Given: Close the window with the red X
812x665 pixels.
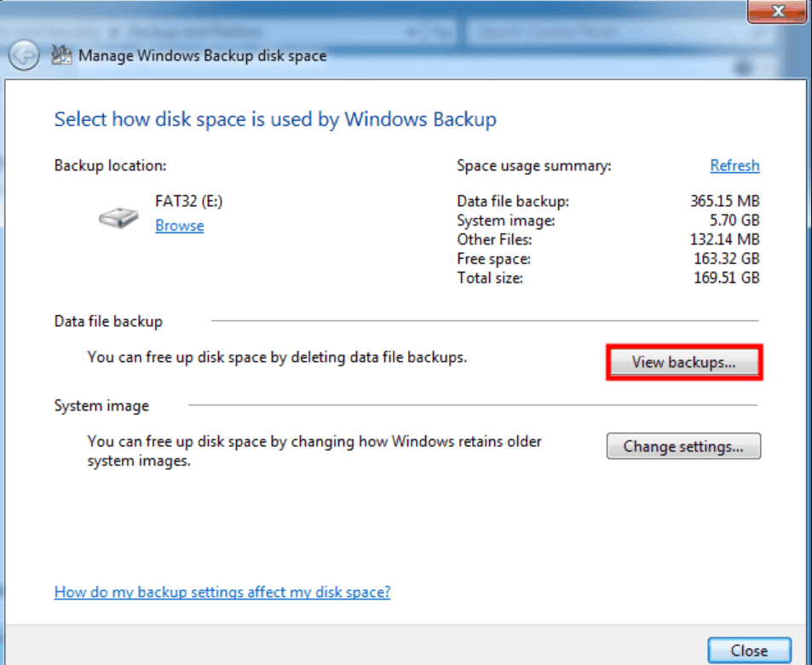Looking at the screenshot, I should [x=776, y=11].
